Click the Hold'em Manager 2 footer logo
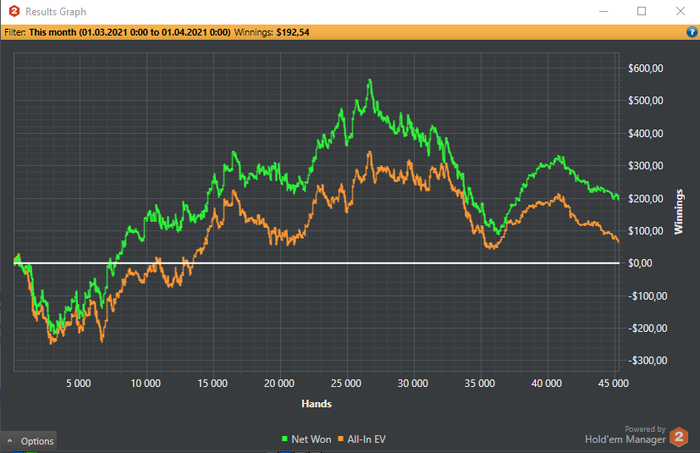 (679, 436)
